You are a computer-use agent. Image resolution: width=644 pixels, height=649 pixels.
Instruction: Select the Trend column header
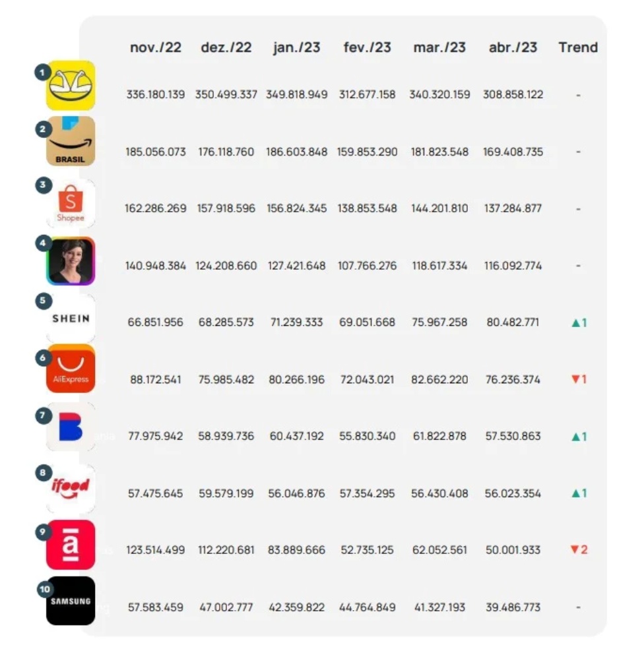578,47
